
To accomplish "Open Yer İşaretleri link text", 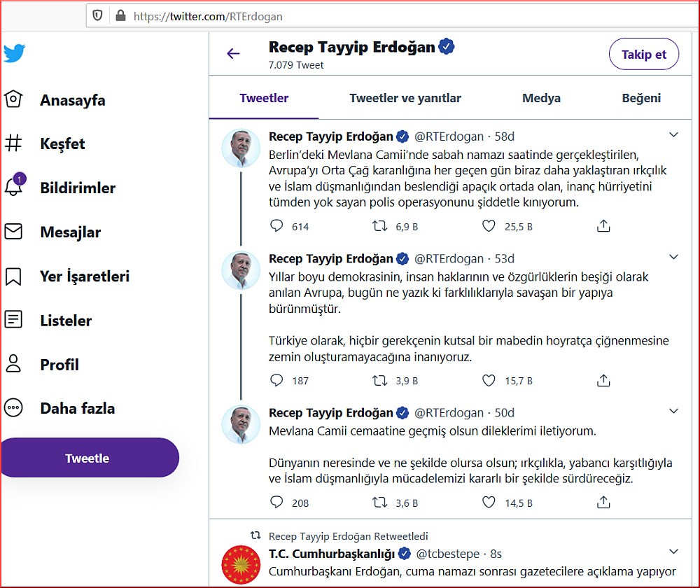I will (85, 276).
